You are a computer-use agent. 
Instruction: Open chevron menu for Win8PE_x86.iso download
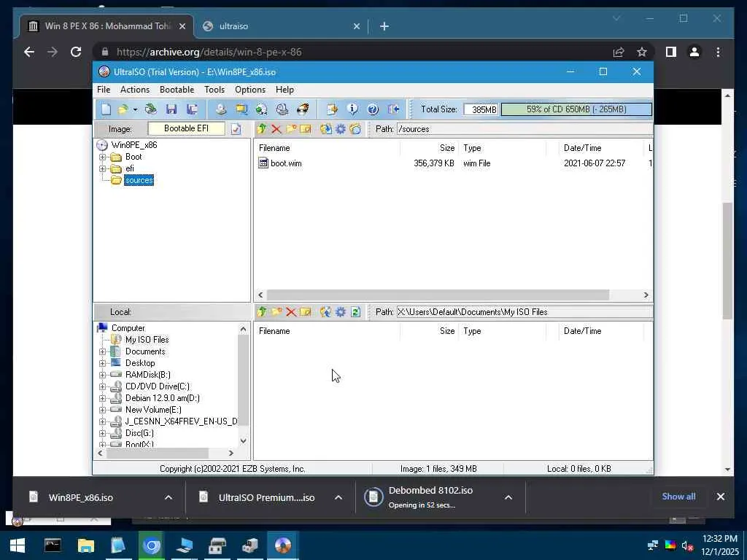pyautogui.click(x=169, y=497)
